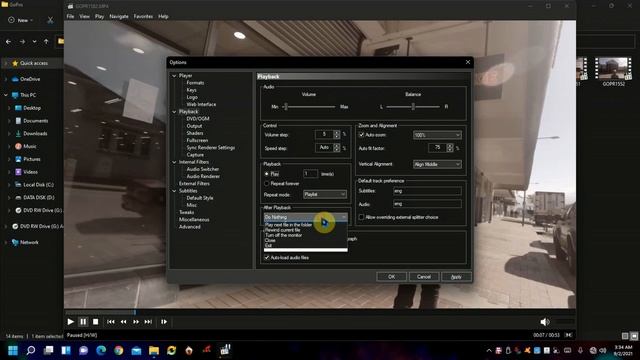
Task: Click the Audio language input field
Action: click(x=427, y=204)
